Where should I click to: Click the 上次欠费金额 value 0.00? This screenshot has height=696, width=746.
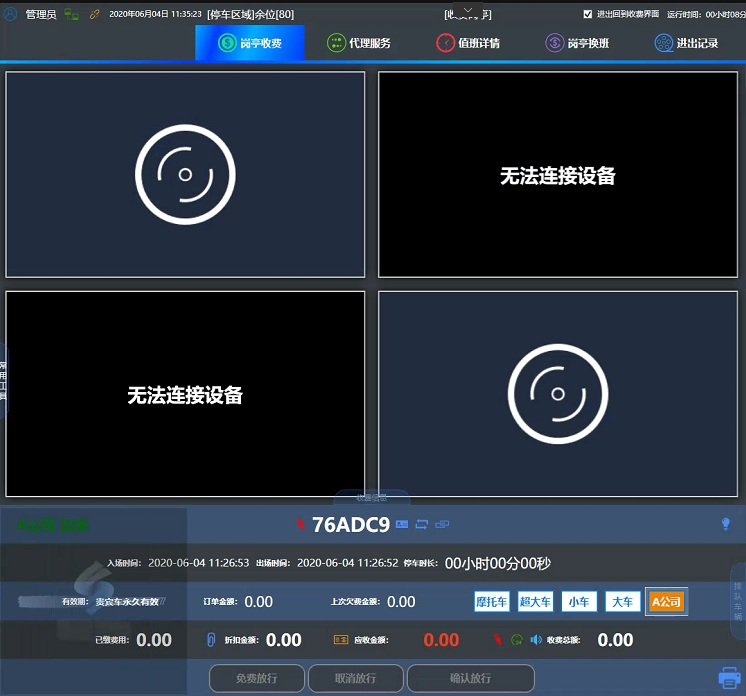[x=401, y=602]
